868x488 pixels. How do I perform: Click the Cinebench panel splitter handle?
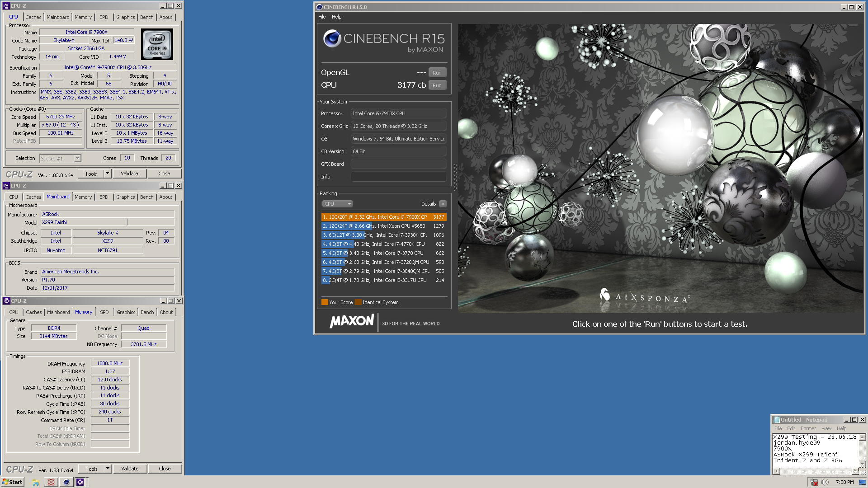pyautogui.click(x=455, y=177)
